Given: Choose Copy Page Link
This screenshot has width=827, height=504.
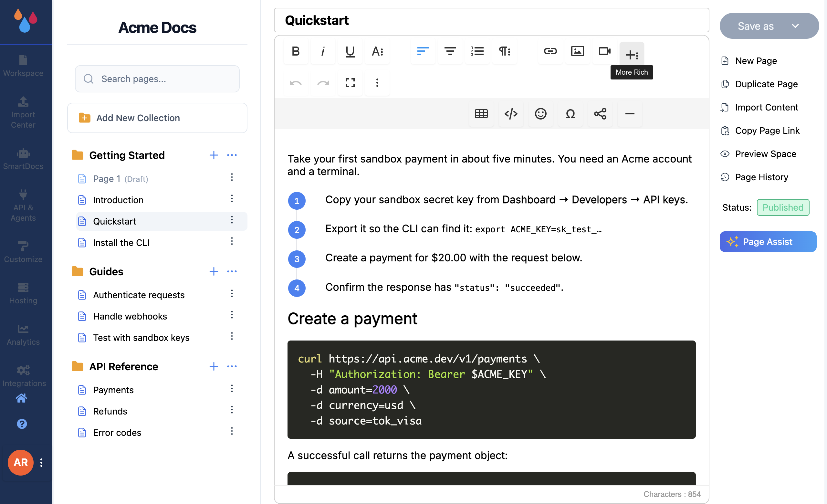Looking at the screenshot, I should pos(760,131).
